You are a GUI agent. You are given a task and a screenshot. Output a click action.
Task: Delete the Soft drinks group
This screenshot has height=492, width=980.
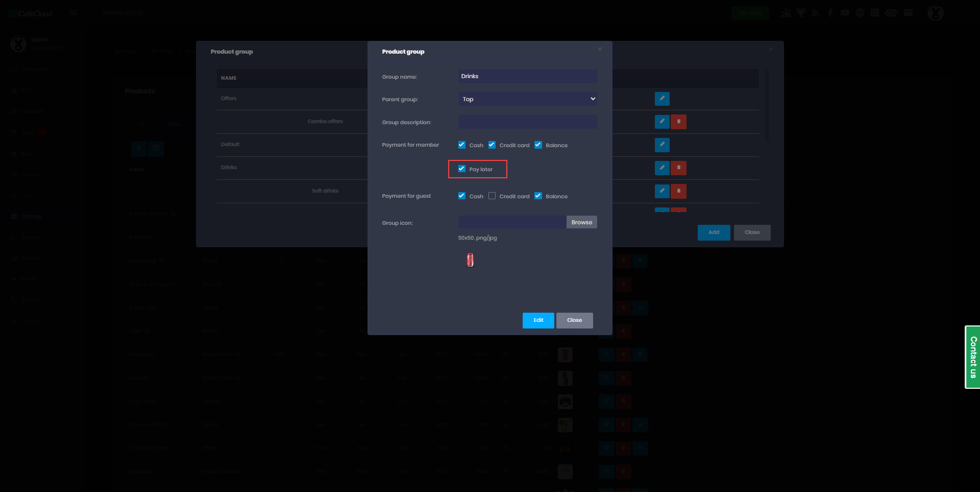coord(678,191)
